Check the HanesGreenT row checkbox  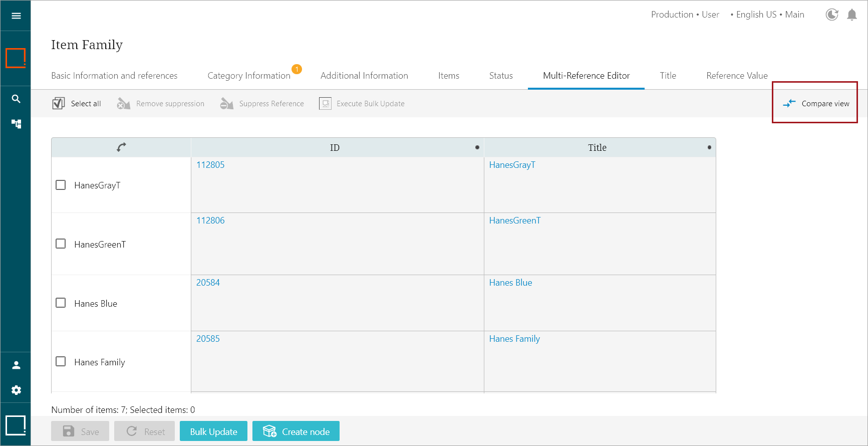[x=61, y=244]
